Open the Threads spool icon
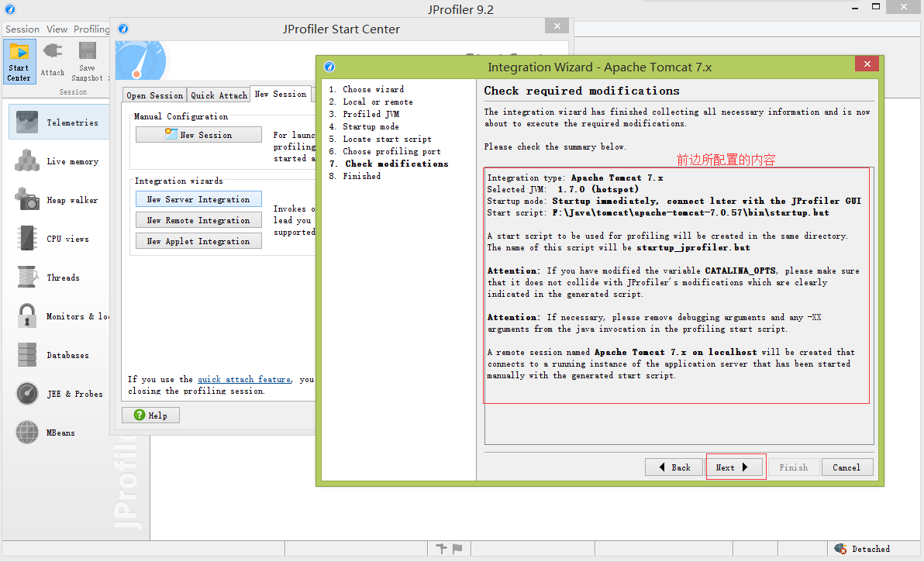 point(27,277)
